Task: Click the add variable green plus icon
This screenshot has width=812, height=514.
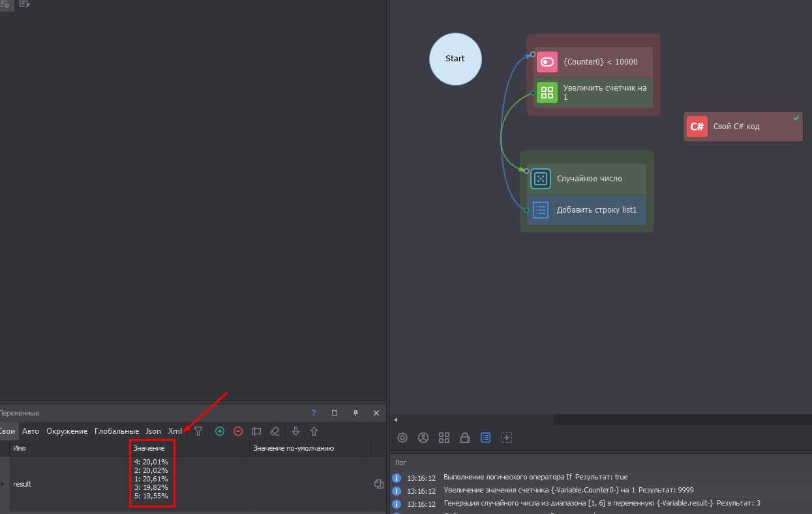Action: click(220, 431)
